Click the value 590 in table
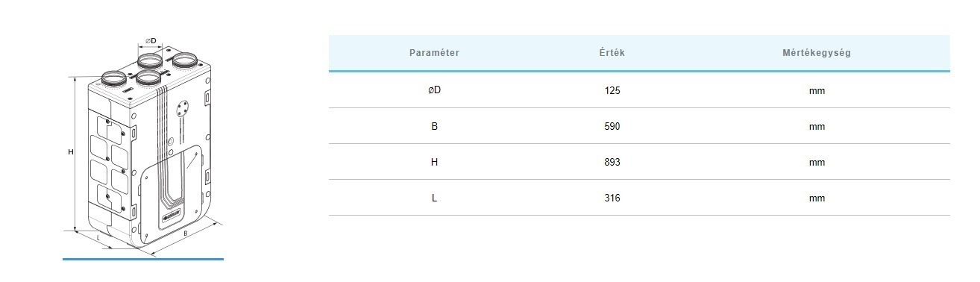The width and height of the screenshot is (980, 282). coord(612,126)
